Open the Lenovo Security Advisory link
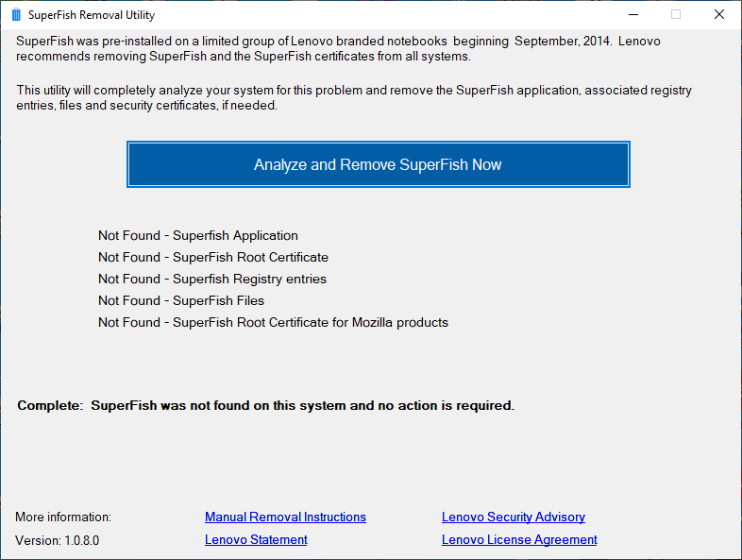This screenshot has height=560, width=742. point(513,517)
